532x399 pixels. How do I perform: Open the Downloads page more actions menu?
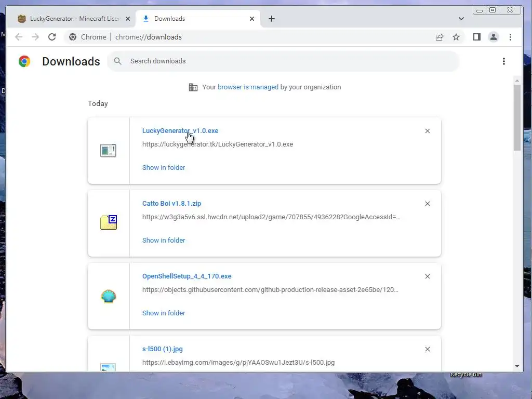504,61
